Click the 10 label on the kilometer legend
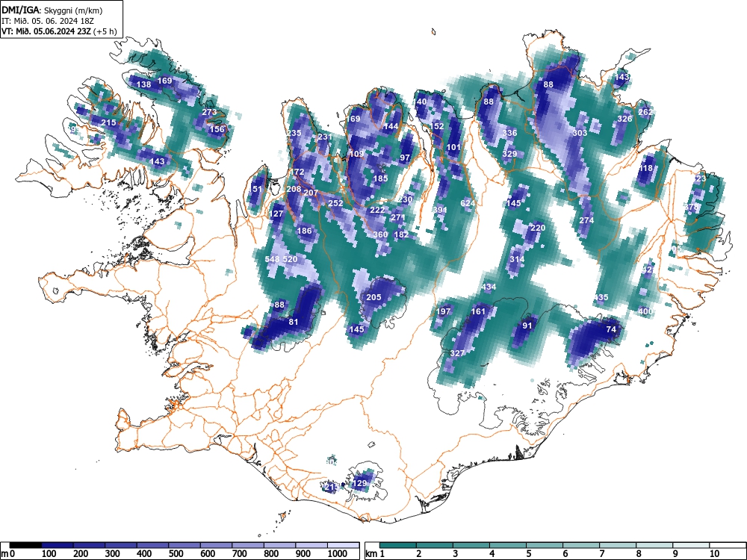 pos(714,554)
